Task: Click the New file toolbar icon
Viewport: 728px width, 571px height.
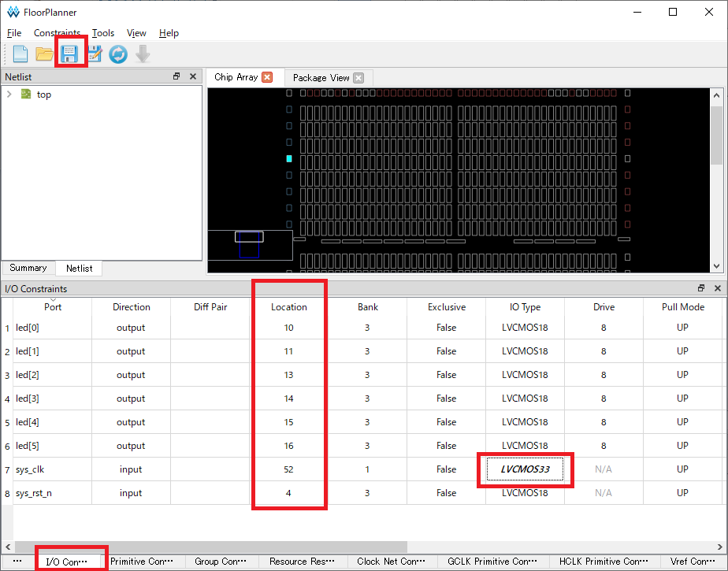Action: point(20,54)
